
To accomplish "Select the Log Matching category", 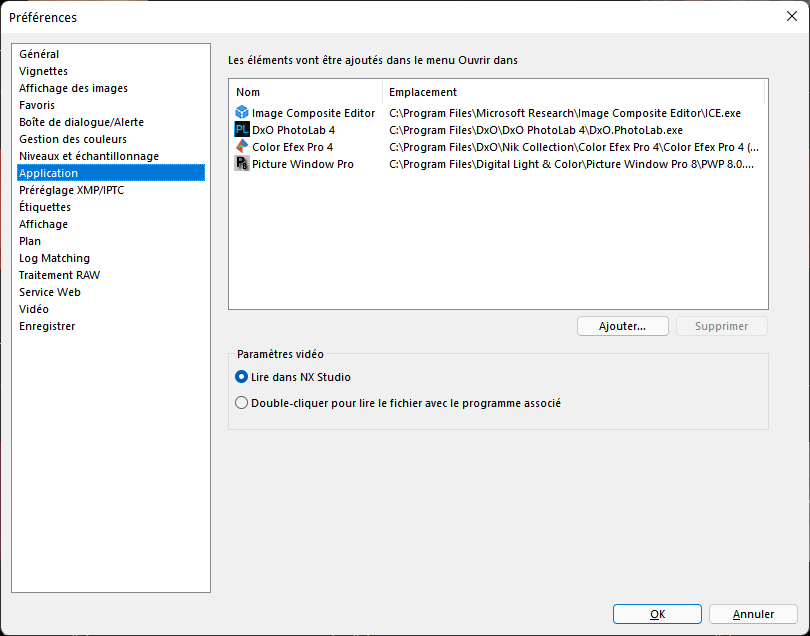I will coord(54,258).
